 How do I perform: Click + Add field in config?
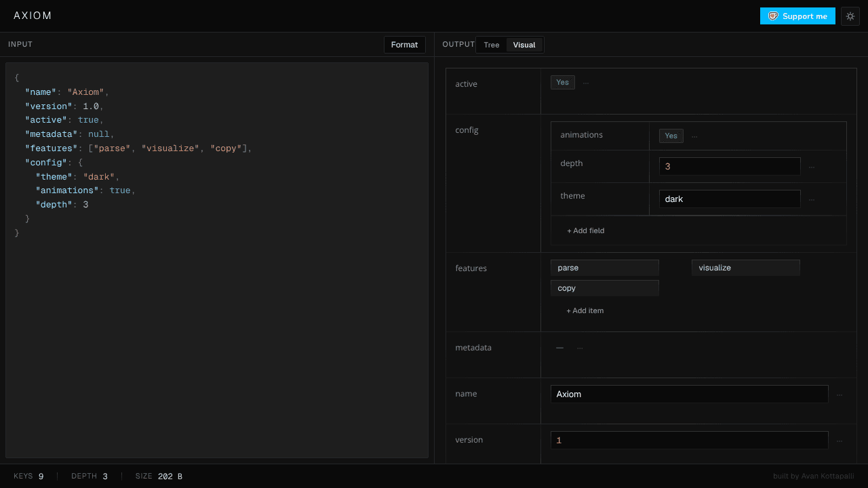click(x=586, y=230)
